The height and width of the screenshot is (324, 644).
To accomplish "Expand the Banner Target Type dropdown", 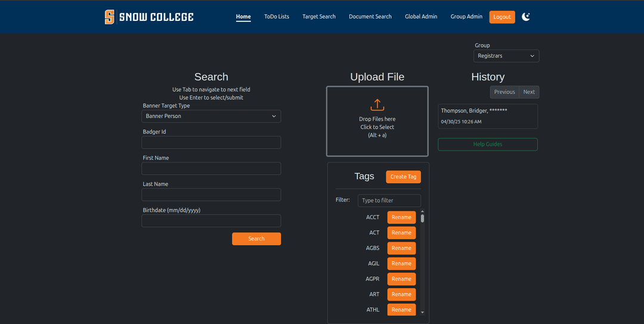I will [x=211, y=116].
